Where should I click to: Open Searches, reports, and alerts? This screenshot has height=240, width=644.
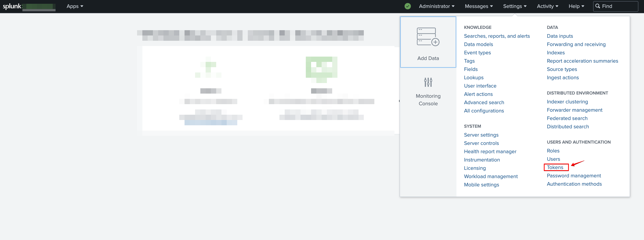coord(497,36)
